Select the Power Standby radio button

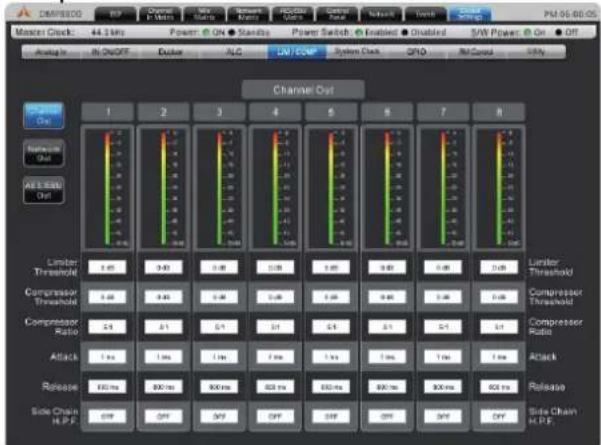[232, 32]
